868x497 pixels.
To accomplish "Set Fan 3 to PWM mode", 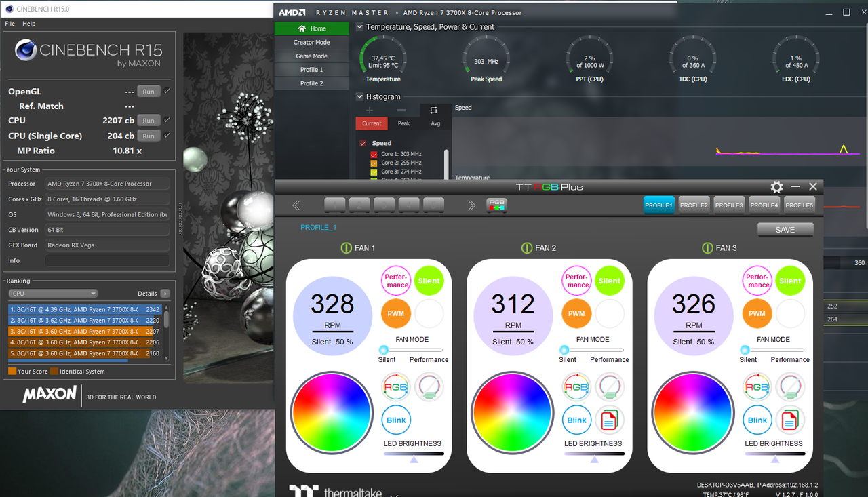I will pyautogui.click(x=757, y=313).
